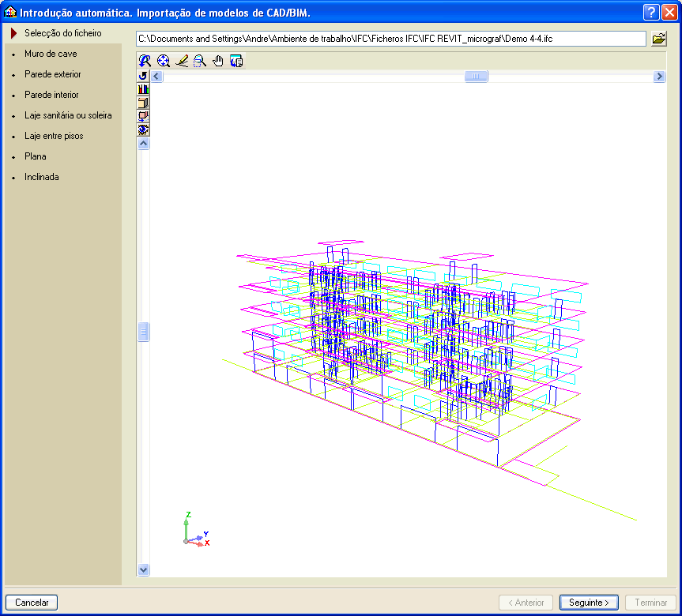The height and width of the screenshot is (616, 682).
Task: Click the IFC file path field
Action: [390, 39]
